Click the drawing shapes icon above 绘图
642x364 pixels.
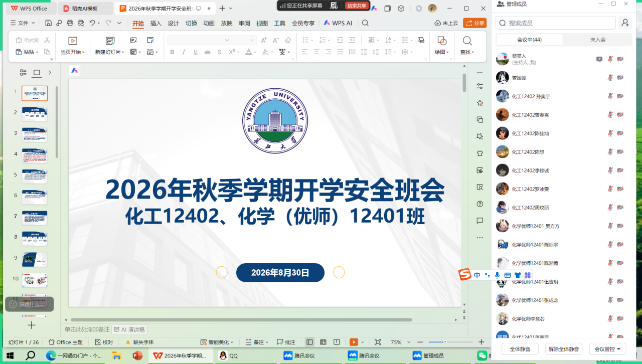442,41
